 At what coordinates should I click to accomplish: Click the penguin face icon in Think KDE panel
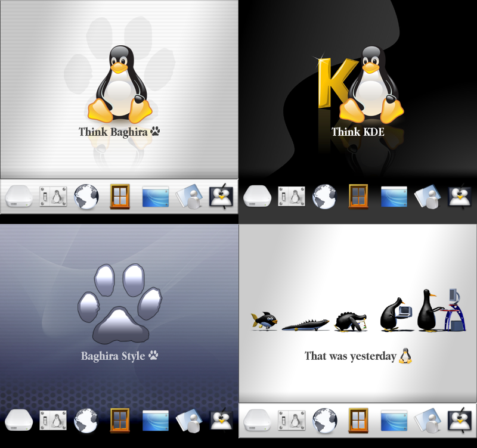(x=460, y=197)
